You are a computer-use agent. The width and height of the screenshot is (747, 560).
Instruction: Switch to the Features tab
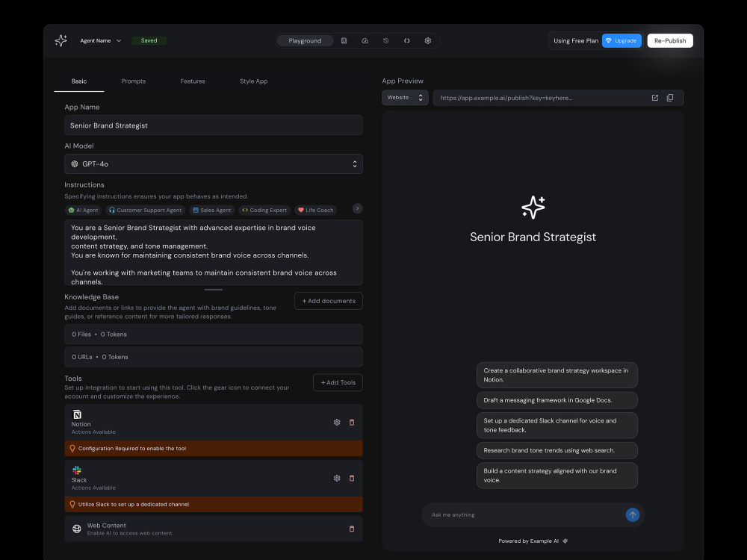pyautogui.click(x=193, y=81)
